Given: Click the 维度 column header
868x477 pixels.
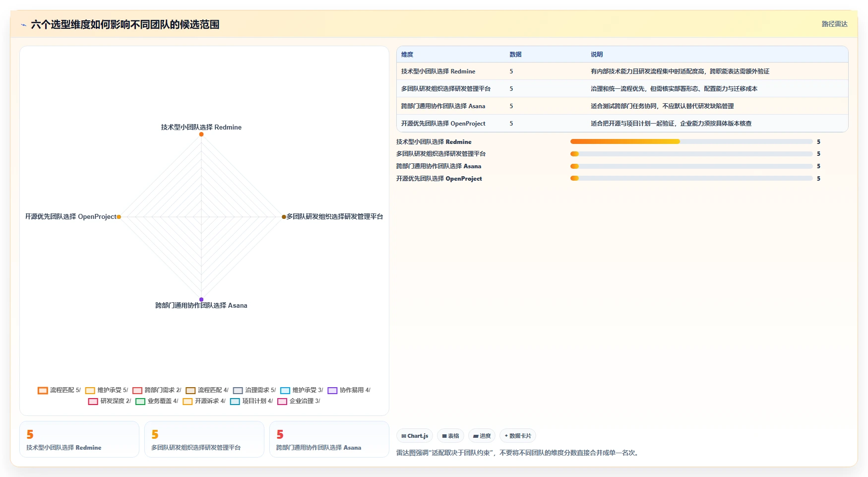Looking at the screenshot, I should [x=407, y=55].
